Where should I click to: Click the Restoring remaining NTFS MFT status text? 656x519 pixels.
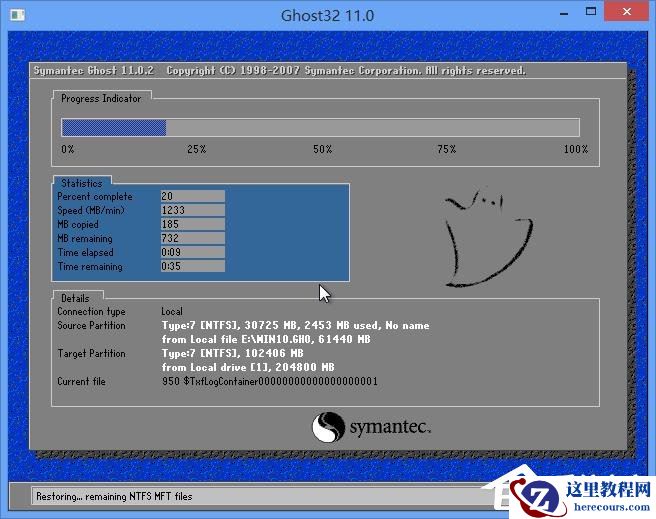114,496
